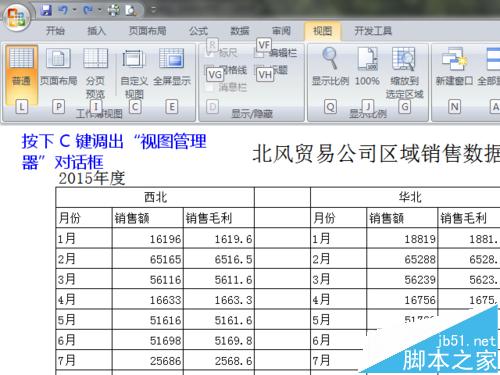Select 华北 销售毛利 column header
Image resolution: width=500 pixels, height=375 pixels.
pos(469,218)
